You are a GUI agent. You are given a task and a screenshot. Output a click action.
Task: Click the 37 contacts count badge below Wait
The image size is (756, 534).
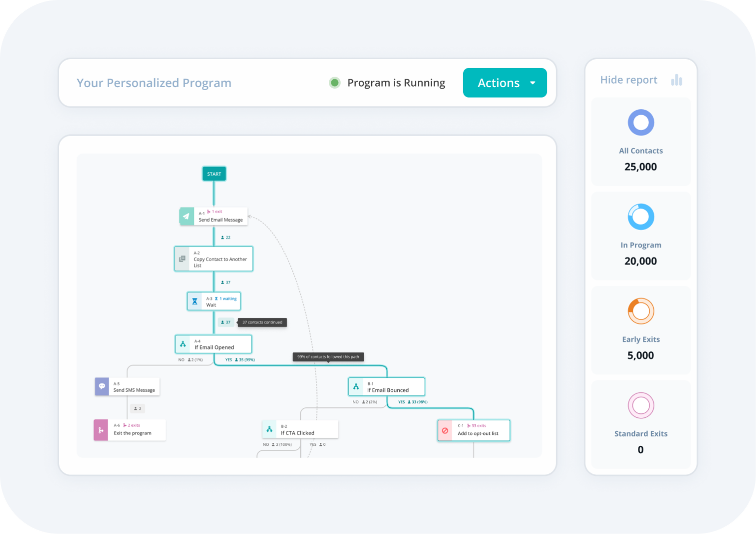[x=226, y=323]
